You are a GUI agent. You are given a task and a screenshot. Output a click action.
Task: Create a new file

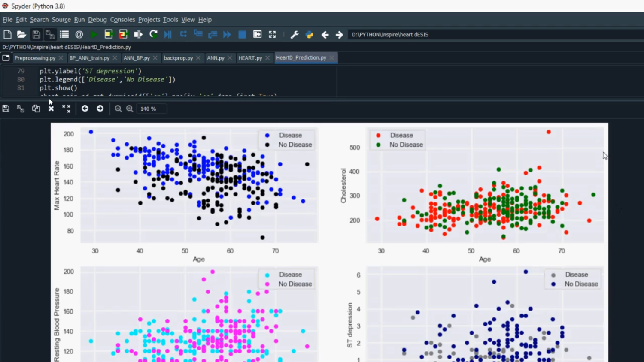pyautogui.click(x=7, y=34)
